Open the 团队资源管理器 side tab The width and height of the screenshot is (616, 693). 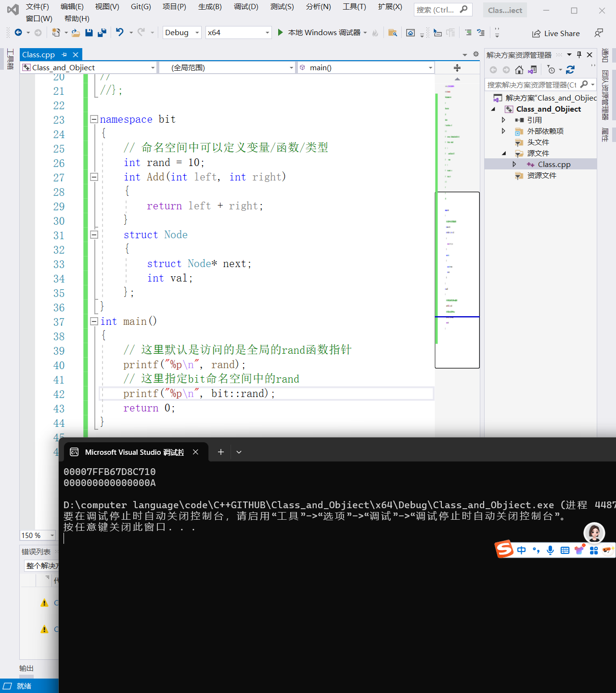[x=605, y=95]
